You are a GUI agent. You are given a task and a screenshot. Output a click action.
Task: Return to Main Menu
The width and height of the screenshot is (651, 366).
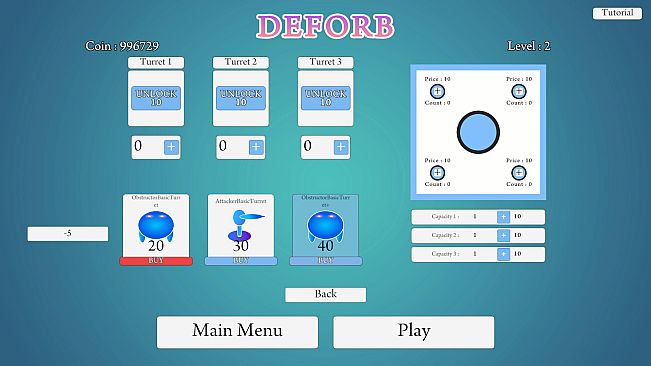tap(237, 332)
